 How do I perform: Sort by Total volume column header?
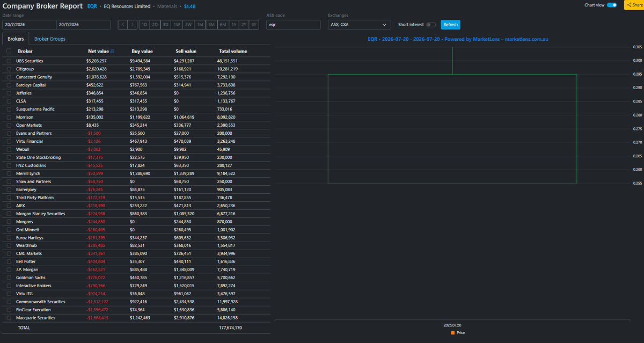[x=233, y=52]
